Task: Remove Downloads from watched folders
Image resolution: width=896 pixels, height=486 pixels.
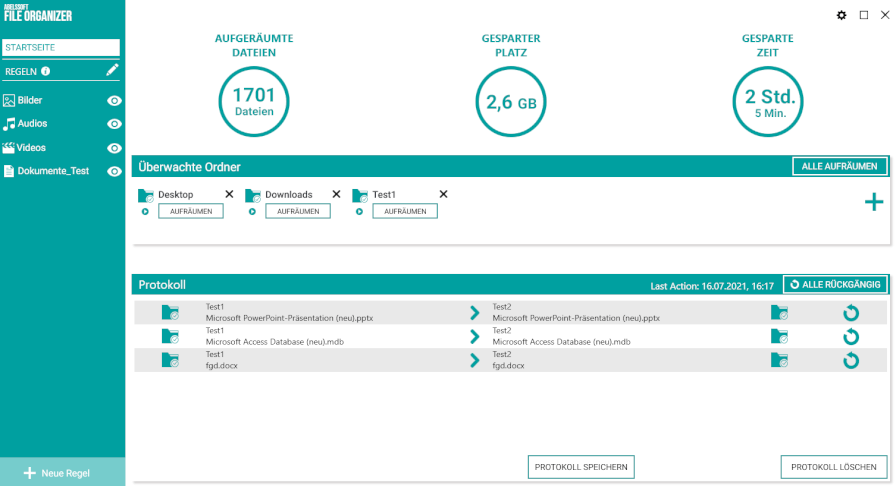Action: coord(336,194)
